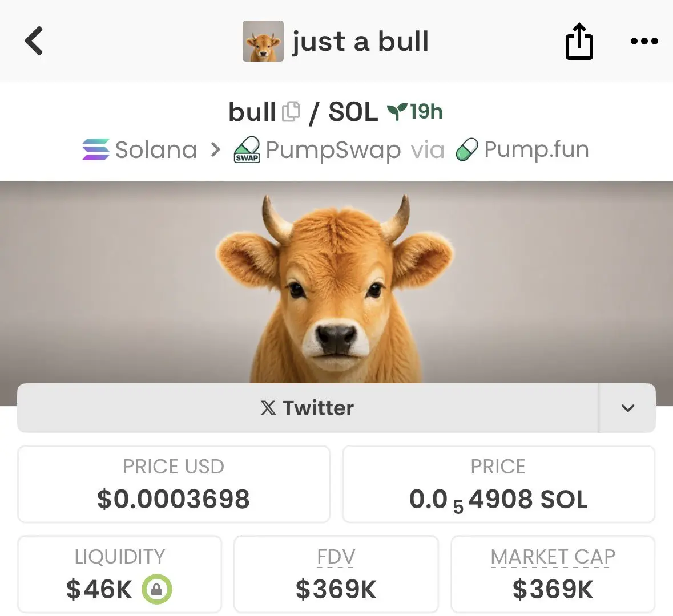Tap the SOL price box
673x616 pixels.
499,484
